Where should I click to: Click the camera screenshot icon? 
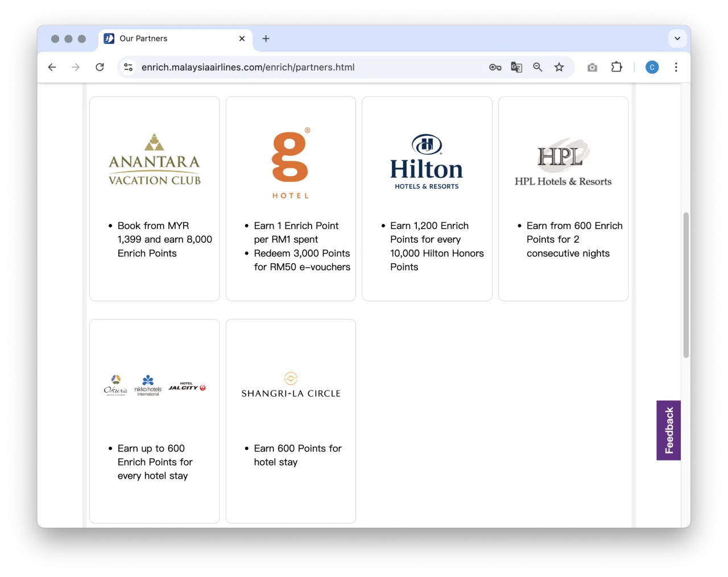pyautogui.click(x=592, y=67)
